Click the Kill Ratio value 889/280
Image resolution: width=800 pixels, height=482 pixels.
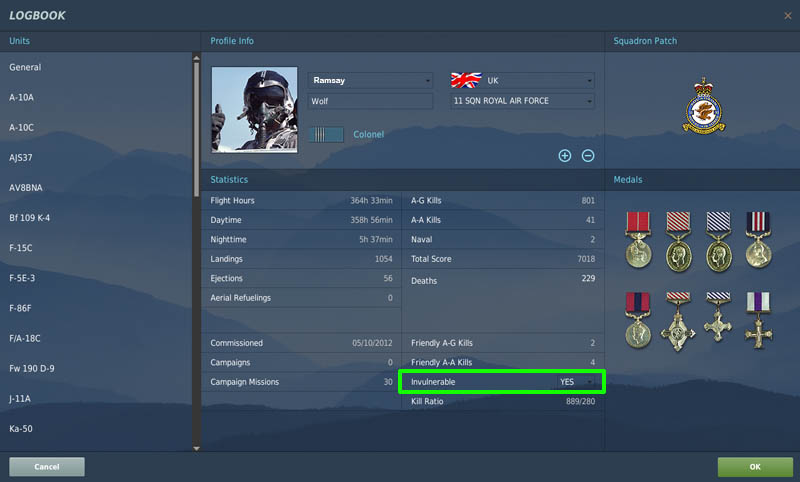click(x=581, y=401)
